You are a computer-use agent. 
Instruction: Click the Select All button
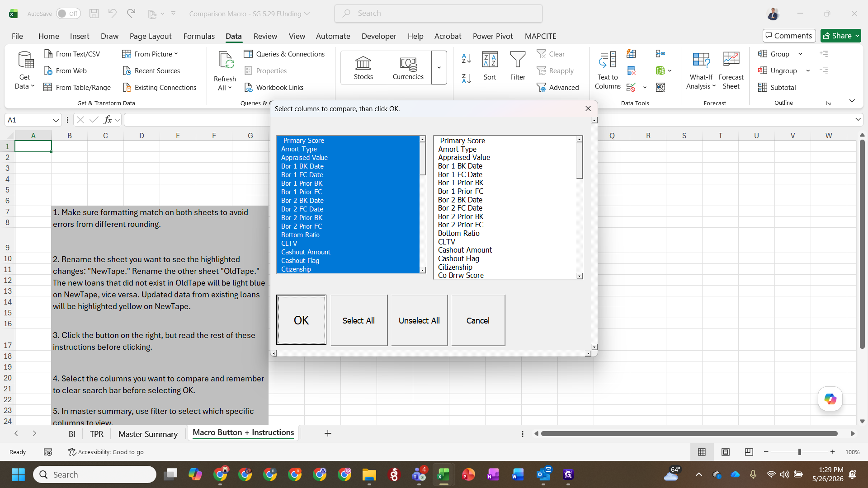coord(359,320)
